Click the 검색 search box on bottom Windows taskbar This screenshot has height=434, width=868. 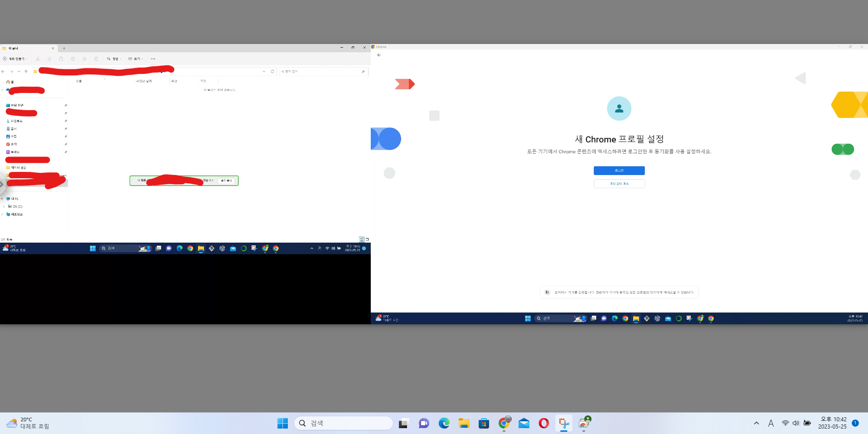pyautogui.click(x=343, y=423)
